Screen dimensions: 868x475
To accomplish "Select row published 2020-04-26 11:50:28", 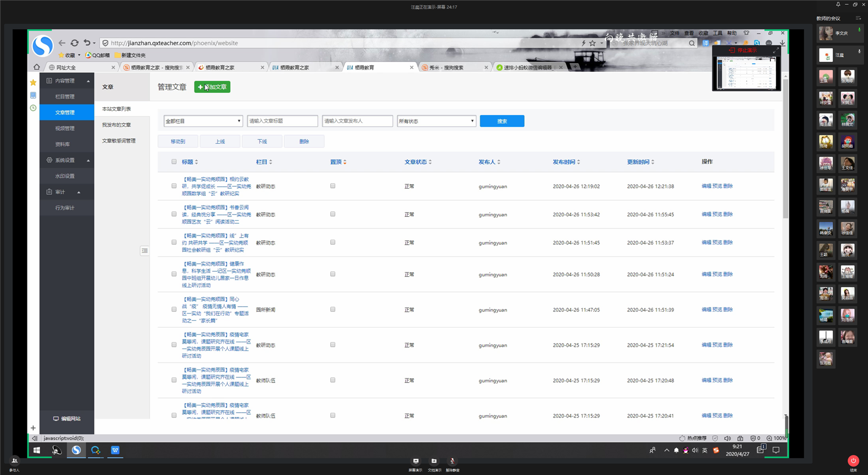I will click(x=174, y=274).
